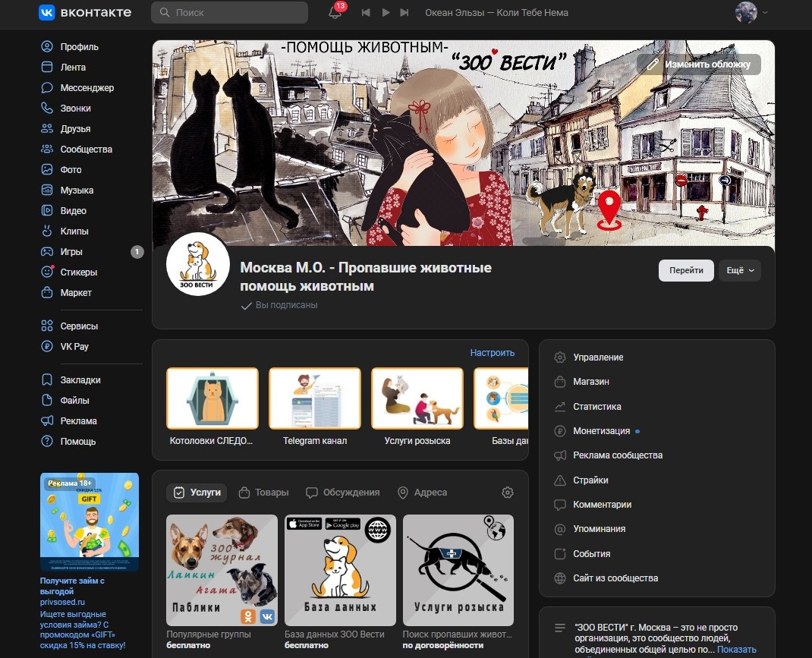
Task: Click Настроить link in menu block
Action: click(492, 353)
